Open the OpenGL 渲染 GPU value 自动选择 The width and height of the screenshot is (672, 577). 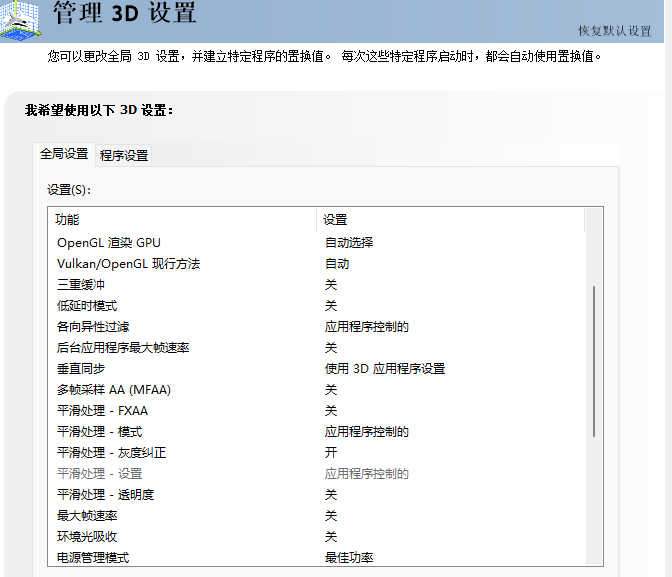pos(349,242)
